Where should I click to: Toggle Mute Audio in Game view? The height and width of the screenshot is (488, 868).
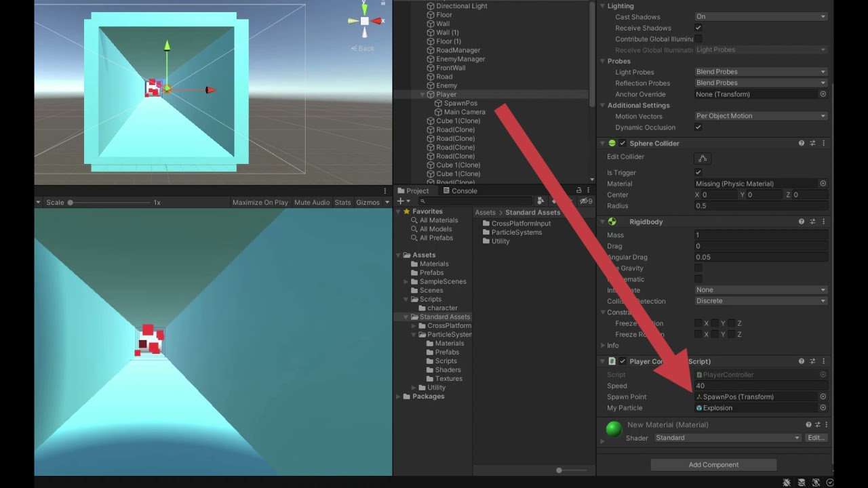[x=312, y=203]
